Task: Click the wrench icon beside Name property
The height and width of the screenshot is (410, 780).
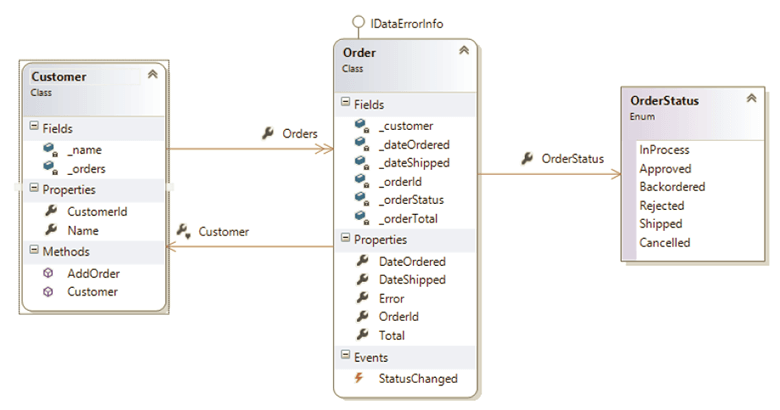Action: (51, 230)
